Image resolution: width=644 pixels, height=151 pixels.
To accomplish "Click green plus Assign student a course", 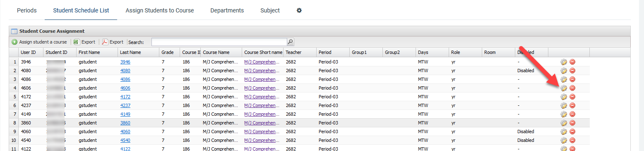I will 39,42.
